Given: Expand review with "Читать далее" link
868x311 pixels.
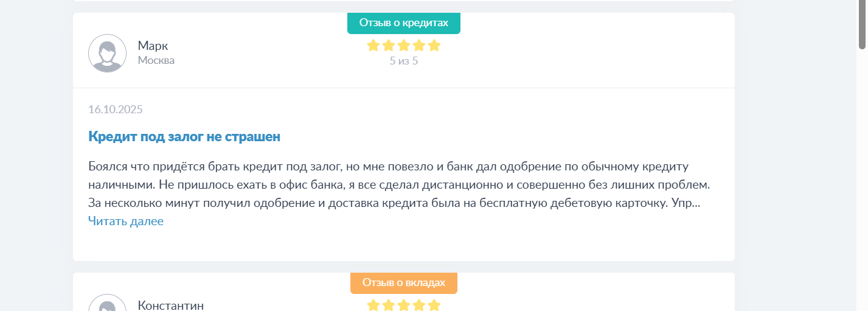Looking at the screenshot, I should pyautogui.click(x=126, y=221).
